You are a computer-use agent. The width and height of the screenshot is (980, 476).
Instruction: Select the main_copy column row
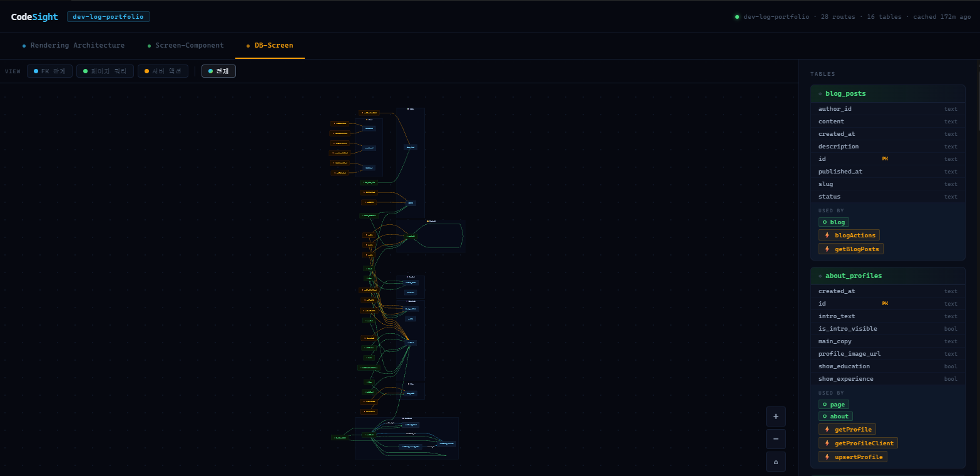point(888,341)
